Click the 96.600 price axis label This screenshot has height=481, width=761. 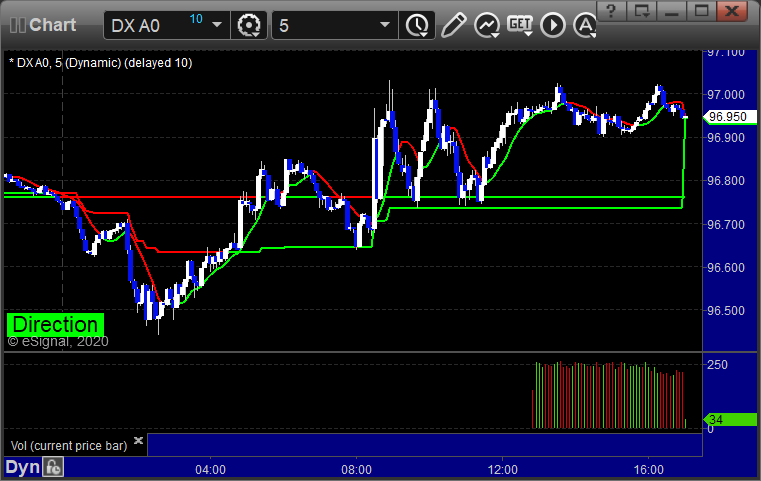[x=726, y=267]
